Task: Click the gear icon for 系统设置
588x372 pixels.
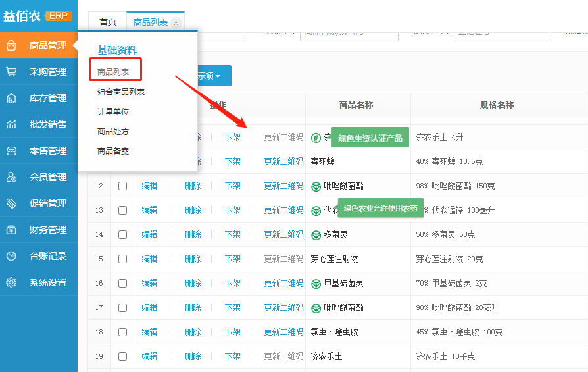Action: (11, 282)
